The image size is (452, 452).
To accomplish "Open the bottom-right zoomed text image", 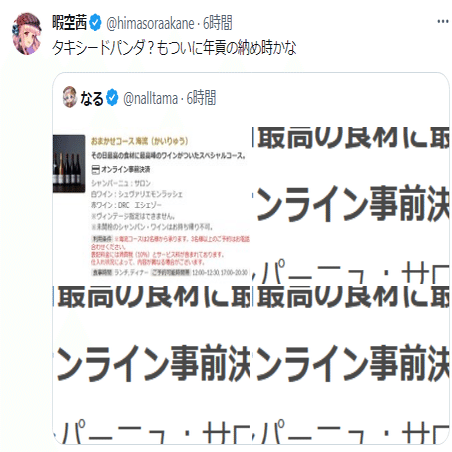I will click(x=351, y=365).
